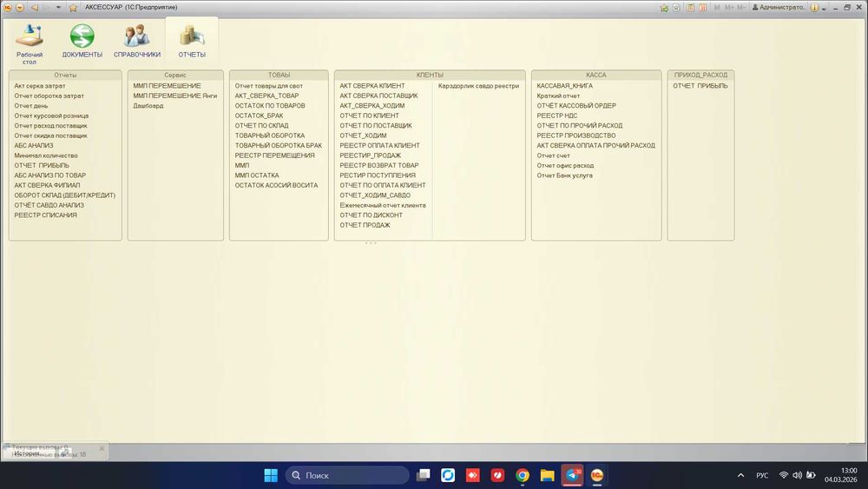Open navigation history dropdown arrow

pyautogui.click(x=59, y=8)
